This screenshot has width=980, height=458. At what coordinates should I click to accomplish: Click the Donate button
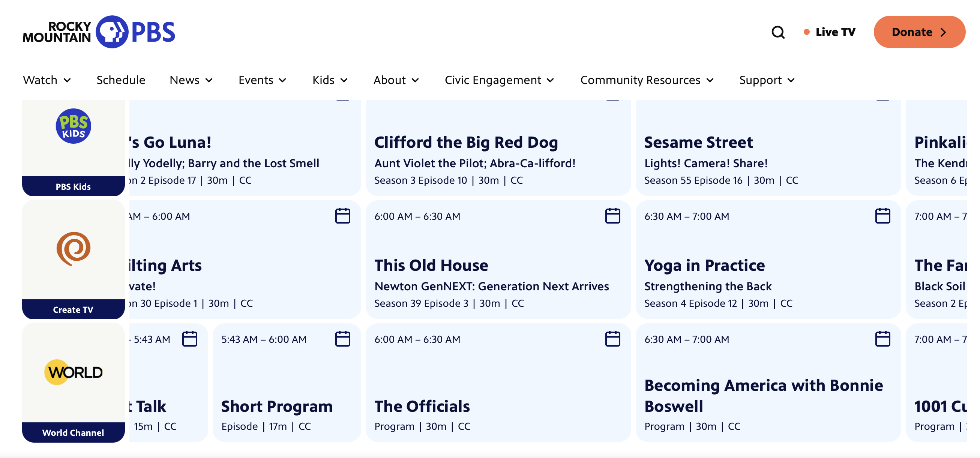pos(919,32)
